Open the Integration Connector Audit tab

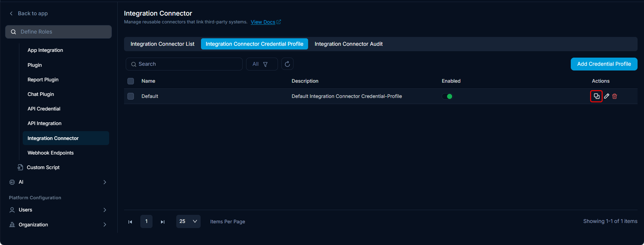click(348, 44)
